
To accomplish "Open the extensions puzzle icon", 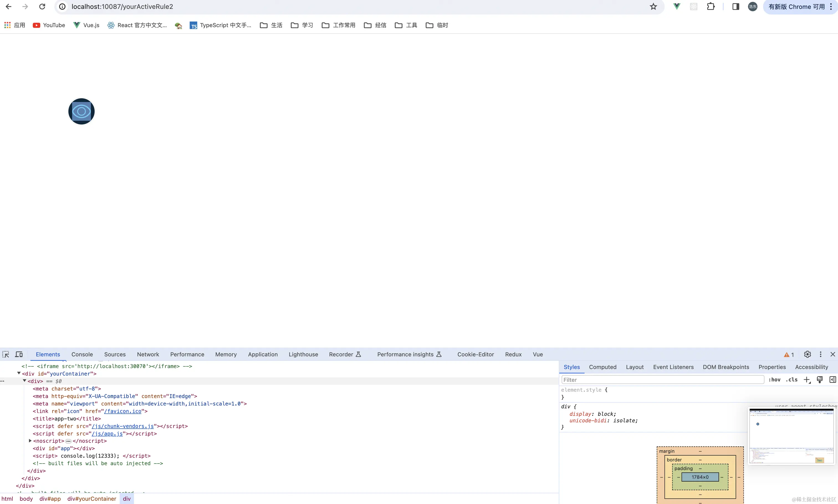I will (x=711, y=6).
